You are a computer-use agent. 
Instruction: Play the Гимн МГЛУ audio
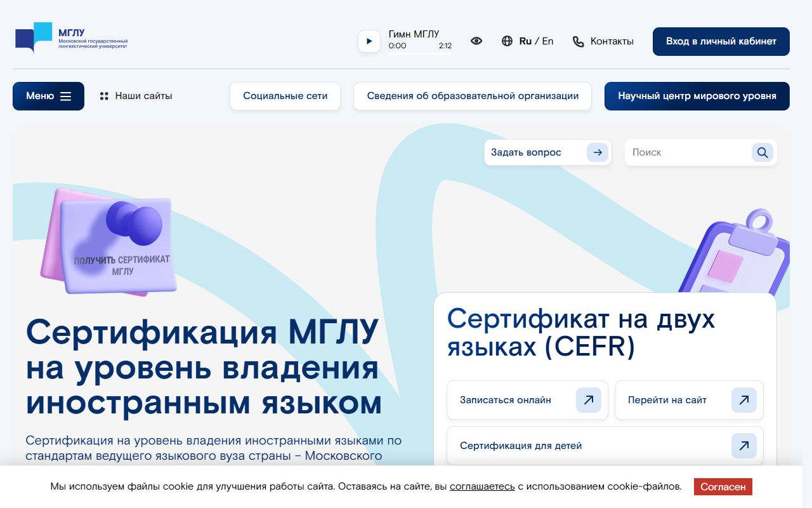(x=369, y=41)
